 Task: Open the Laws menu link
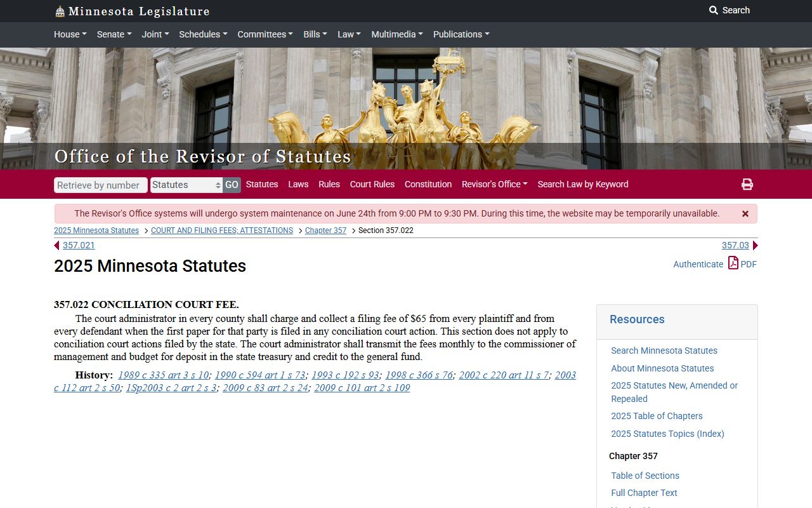coord(298,184)
